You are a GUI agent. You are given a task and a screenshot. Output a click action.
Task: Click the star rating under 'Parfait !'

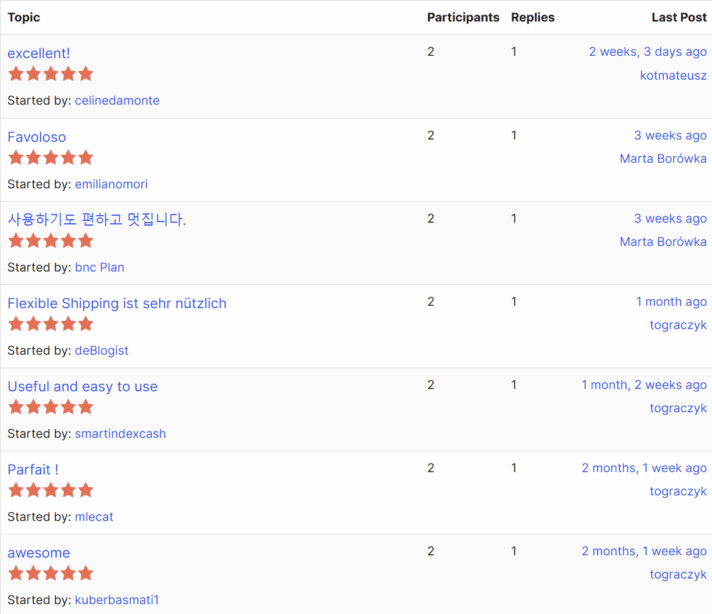point(50,490)
